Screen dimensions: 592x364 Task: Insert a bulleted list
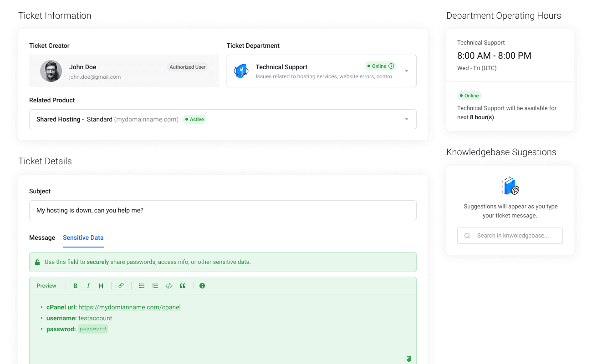tap(142, 286)
